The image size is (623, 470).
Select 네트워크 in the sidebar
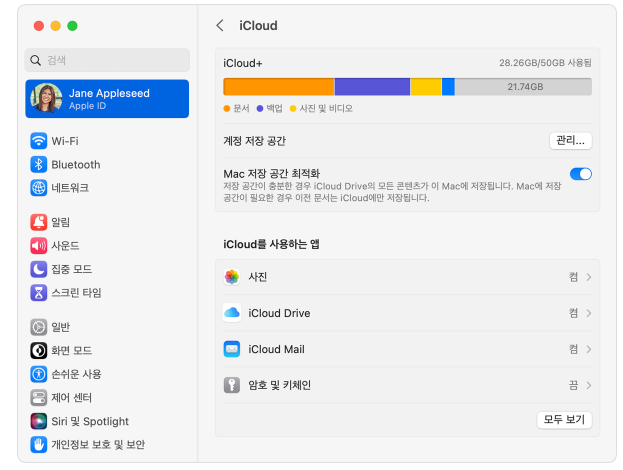[x=107, y=188]
